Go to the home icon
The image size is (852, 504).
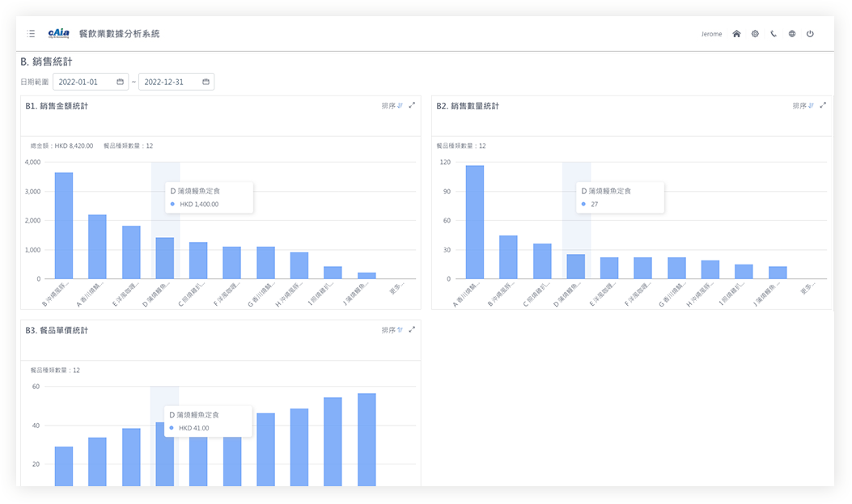736,34
